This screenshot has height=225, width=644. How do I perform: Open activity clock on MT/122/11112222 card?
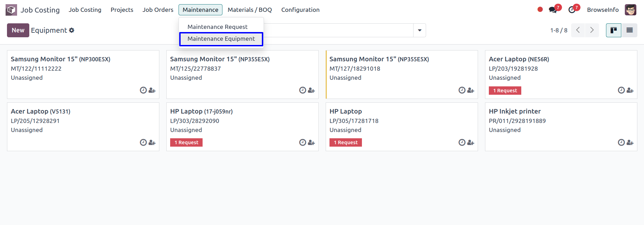pos(143,90)
